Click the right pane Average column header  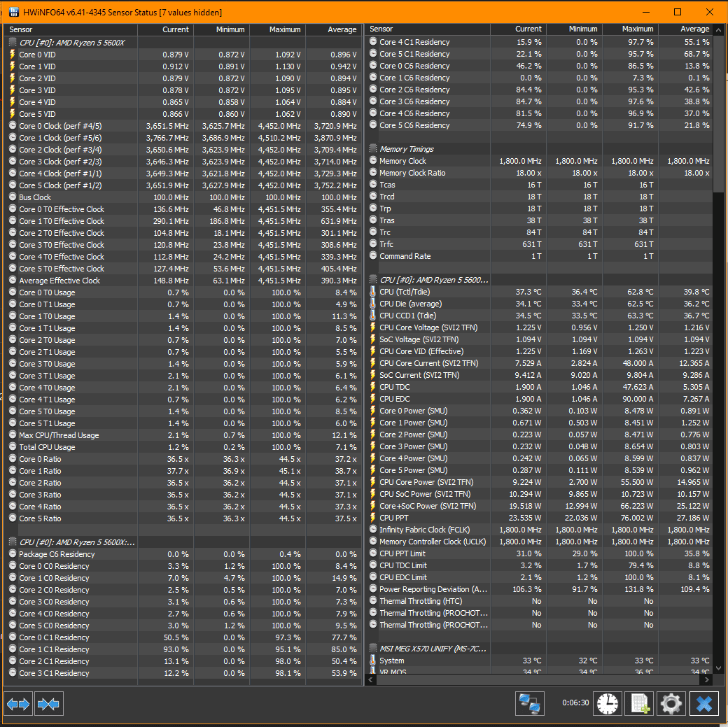686,29
